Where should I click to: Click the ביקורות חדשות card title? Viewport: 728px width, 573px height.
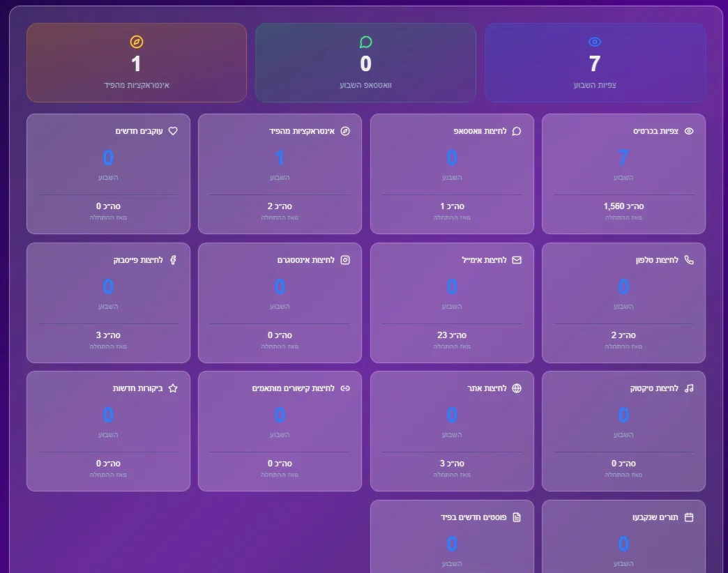[x=138, y=388]
